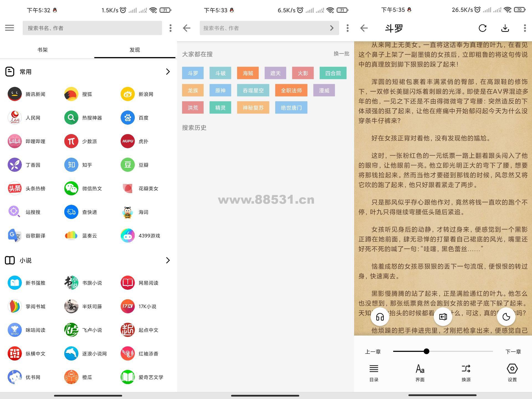Search the hot tag 海贼
This screenshot has height=399, width=532.
coord(248,73)
